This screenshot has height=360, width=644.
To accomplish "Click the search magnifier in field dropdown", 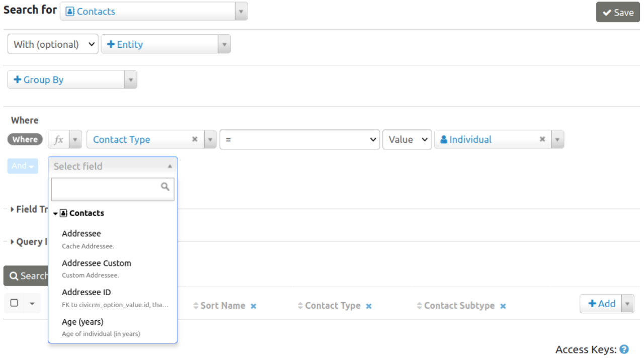I will (x=165, y=187).
